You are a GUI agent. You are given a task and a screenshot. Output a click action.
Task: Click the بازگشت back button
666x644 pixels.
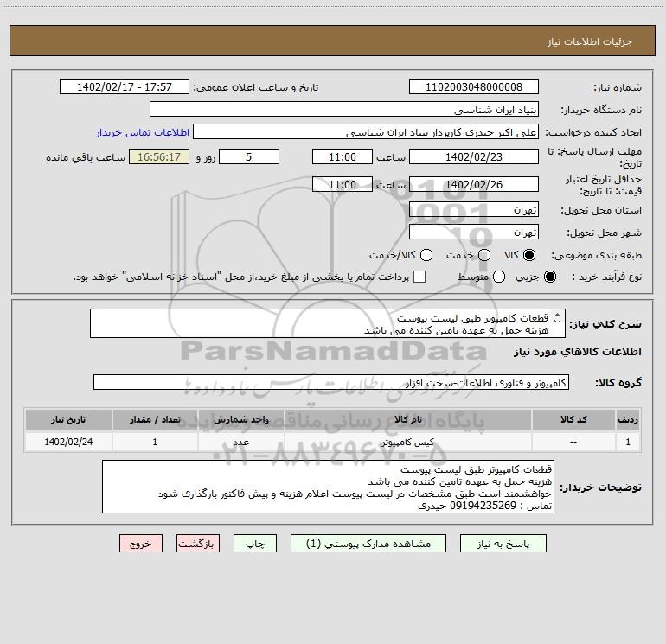click(198, 544)
